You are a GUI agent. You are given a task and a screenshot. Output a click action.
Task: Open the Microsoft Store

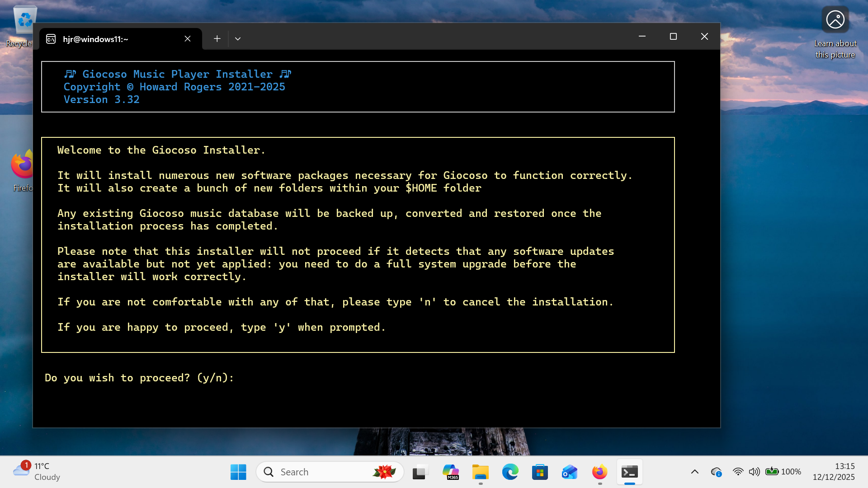tap(540, 472)
